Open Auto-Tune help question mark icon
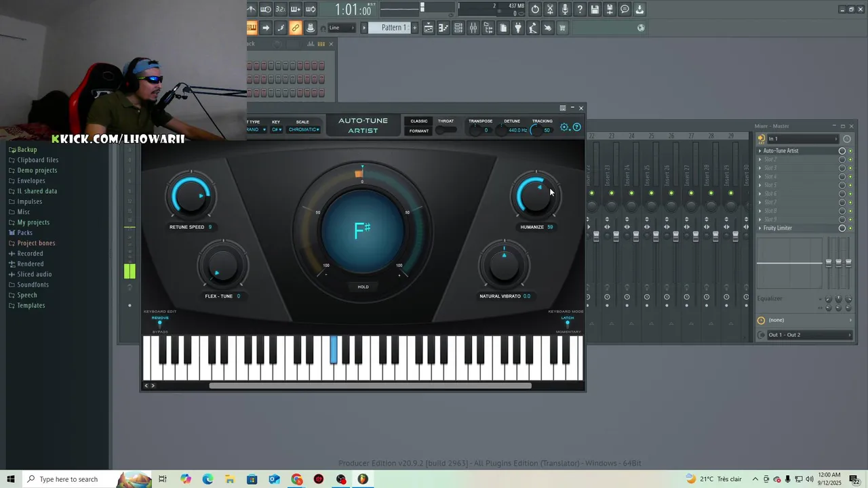This screenshot has width=868, height=488. [577, 127]
